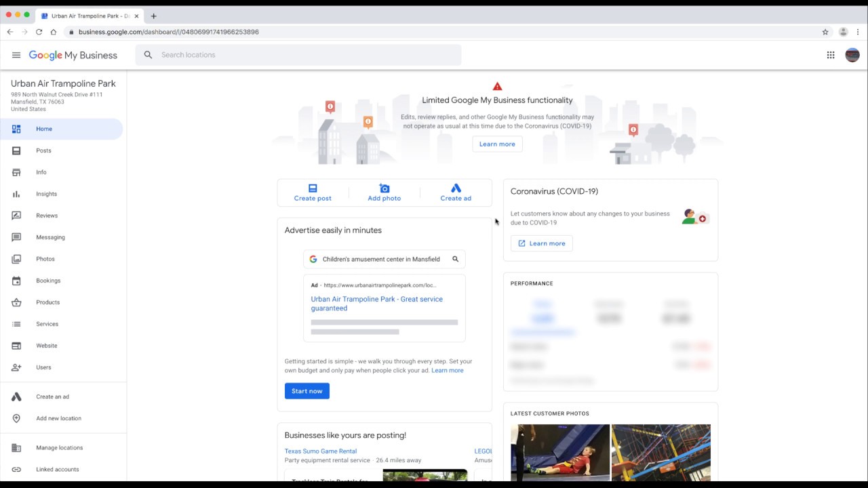
Task: Click the Urban Air Trampoline Park business name
Action: click(x=63, y=83)
